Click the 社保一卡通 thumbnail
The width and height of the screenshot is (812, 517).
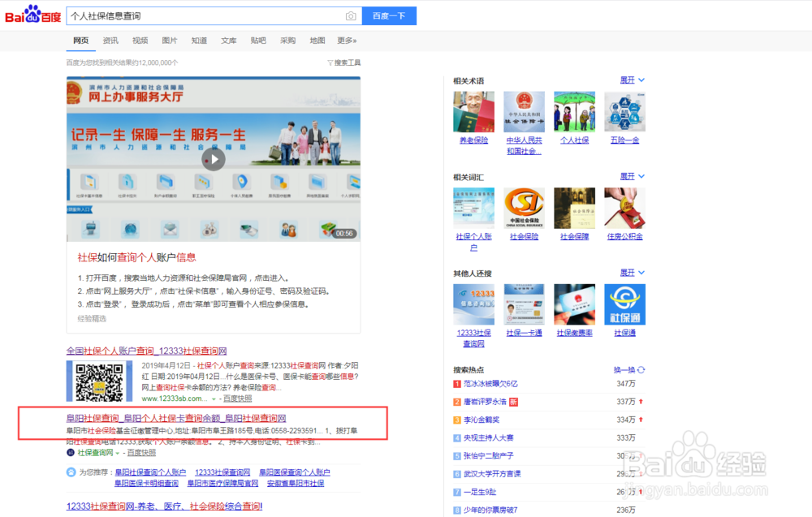(x=524, y=304)
